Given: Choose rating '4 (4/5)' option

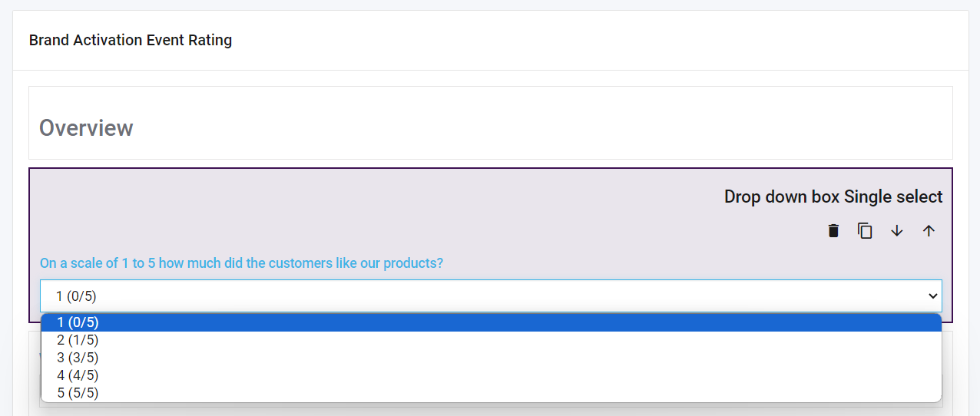Looking at the screenshot, I should pos(78,375).
